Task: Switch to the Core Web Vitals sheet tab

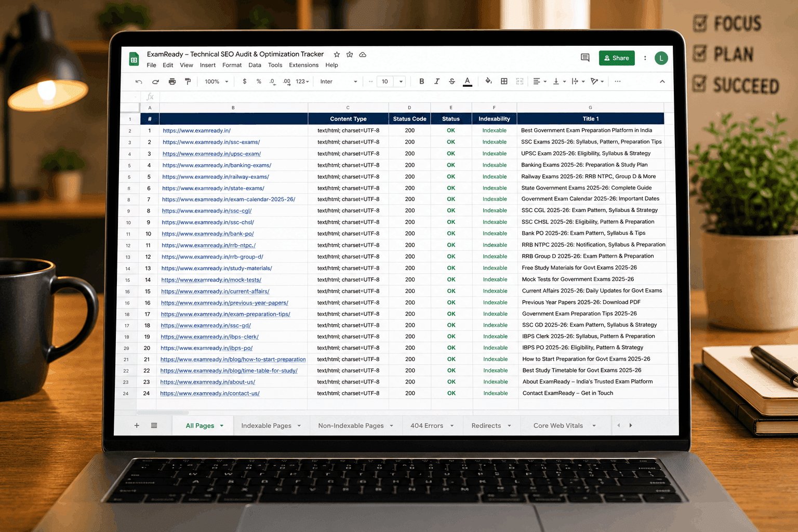Action: 558,425
